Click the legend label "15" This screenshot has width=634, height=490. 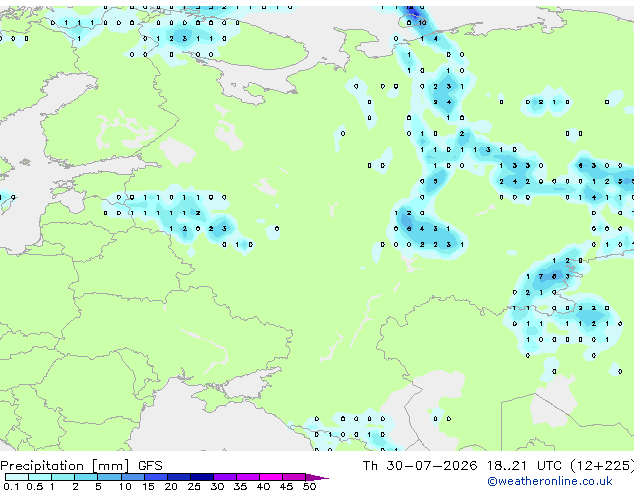click(x=148, y=486)
